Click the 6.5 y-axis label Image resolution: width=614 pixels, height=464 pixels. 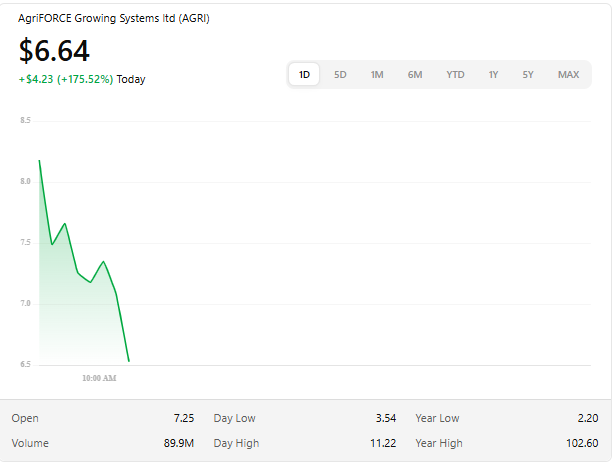(x=25, y=365)
